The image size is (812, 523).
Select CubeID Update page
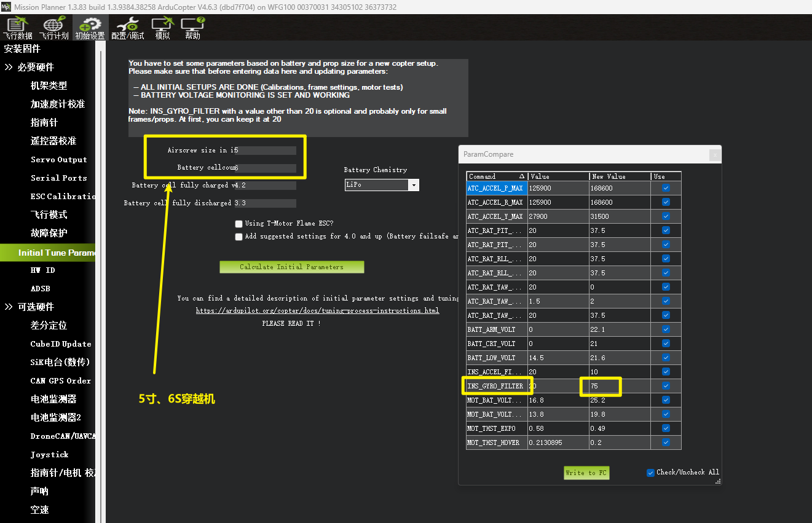[60, 344]
